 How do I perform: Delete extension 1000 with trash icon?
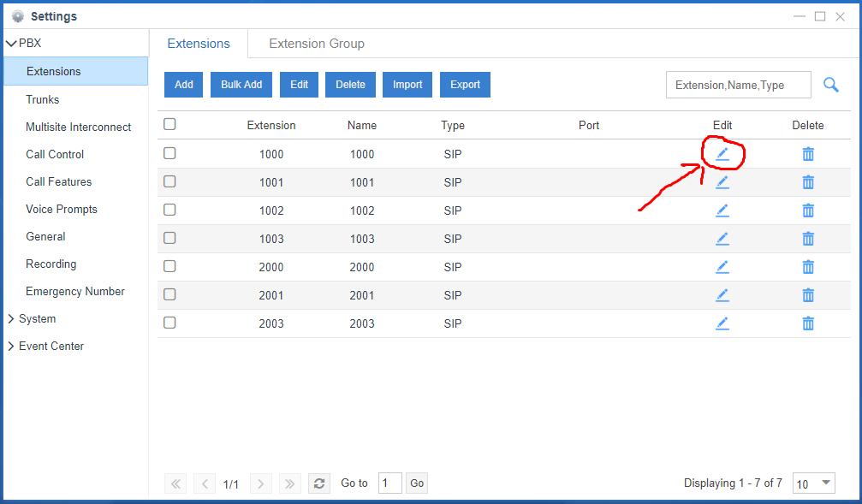click(808, 154)
